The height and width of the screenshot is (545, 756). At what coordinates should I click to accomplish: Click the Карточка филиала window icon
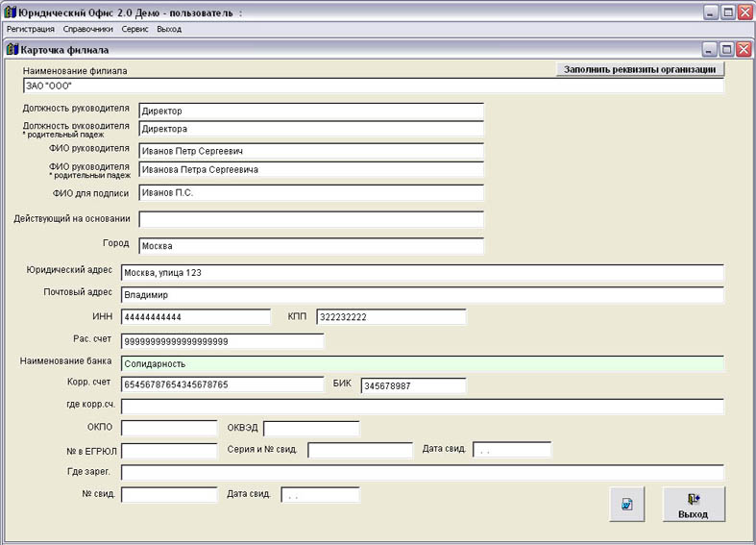coord(12,49)
